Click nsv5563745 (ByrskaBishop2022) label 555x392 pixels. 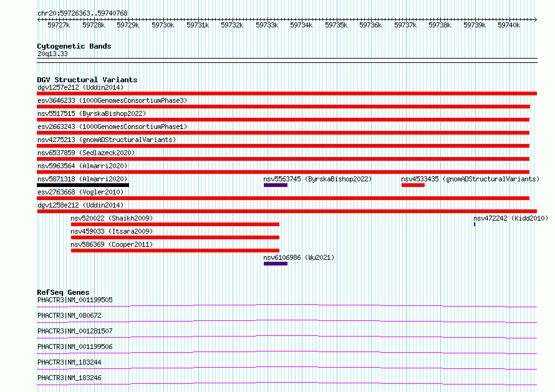[x=317, y=179]
